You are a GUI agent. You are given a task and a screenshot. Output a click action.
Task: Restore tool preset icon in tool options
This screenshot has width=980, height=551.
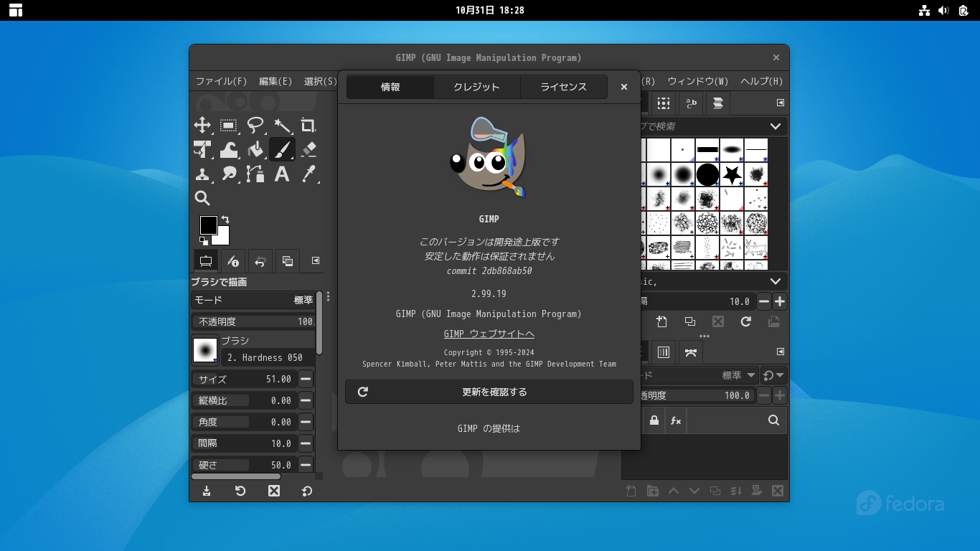(x=240, y=491)
